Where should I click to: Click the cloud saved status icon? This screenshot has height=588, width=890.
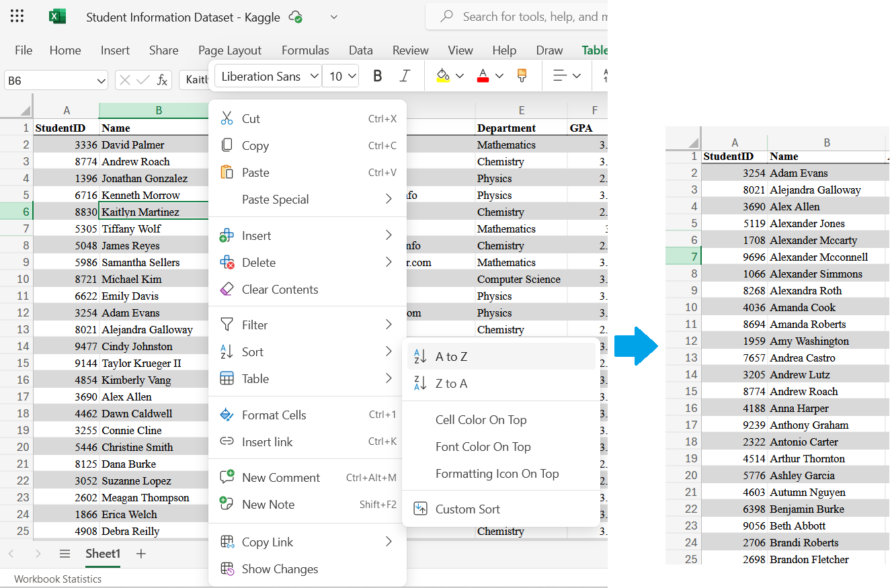pos(294,17)
